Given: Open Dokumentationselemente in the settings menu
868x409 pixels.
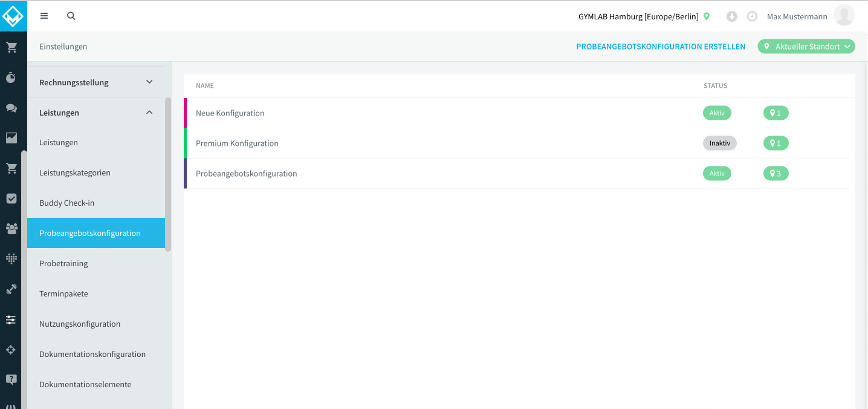Looking at the screenshot, I should 96,385.
